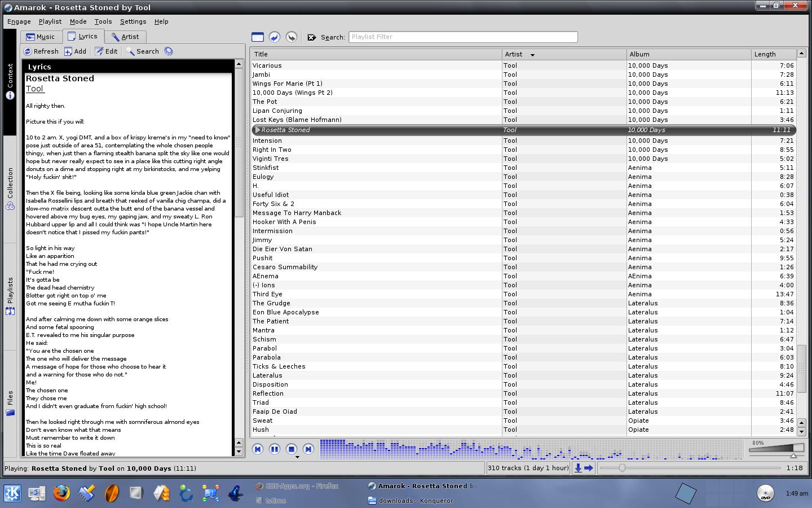The width and height of the screenshot is (812, 508).
Task: Switch to the Artist tab
Action: (x=125, y=37)
